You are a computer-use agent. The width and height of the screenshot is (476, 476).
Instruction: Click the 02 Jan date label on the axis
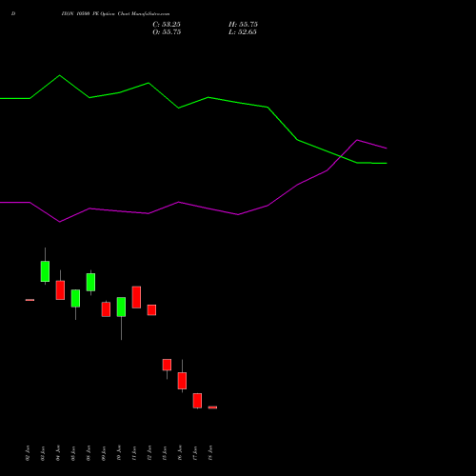(28, 453)
